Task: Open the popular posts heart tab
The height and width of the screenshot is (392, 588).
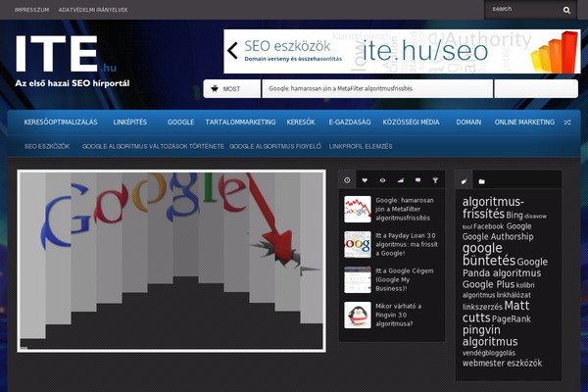Action: (365, 180)
